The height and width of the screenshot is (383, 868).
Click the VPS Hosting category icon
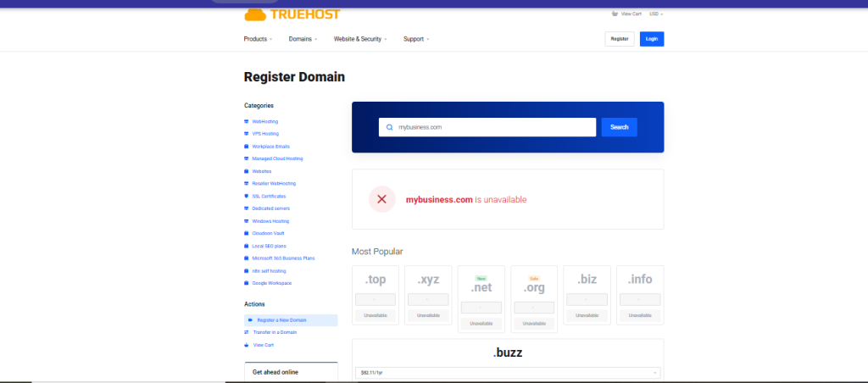[x=247, y=134]
